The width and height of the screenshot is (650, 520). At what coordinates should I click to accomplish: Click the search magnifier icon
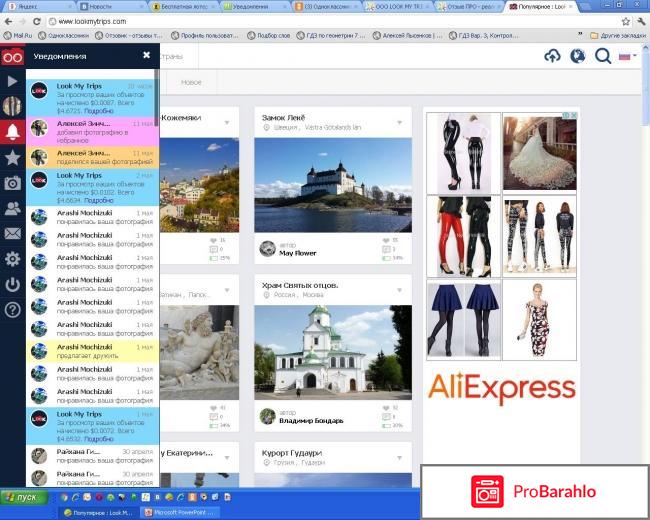pos(603,56)
